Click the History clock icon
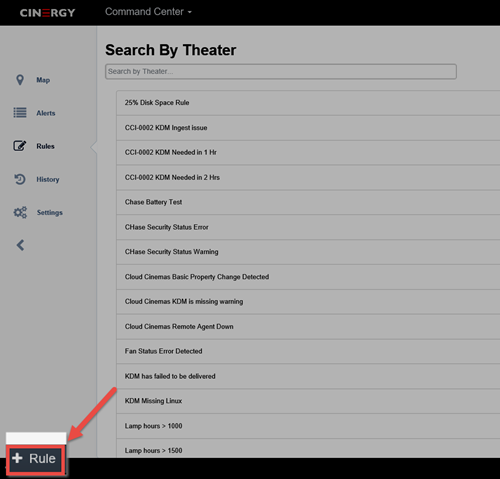 [20, 179]
